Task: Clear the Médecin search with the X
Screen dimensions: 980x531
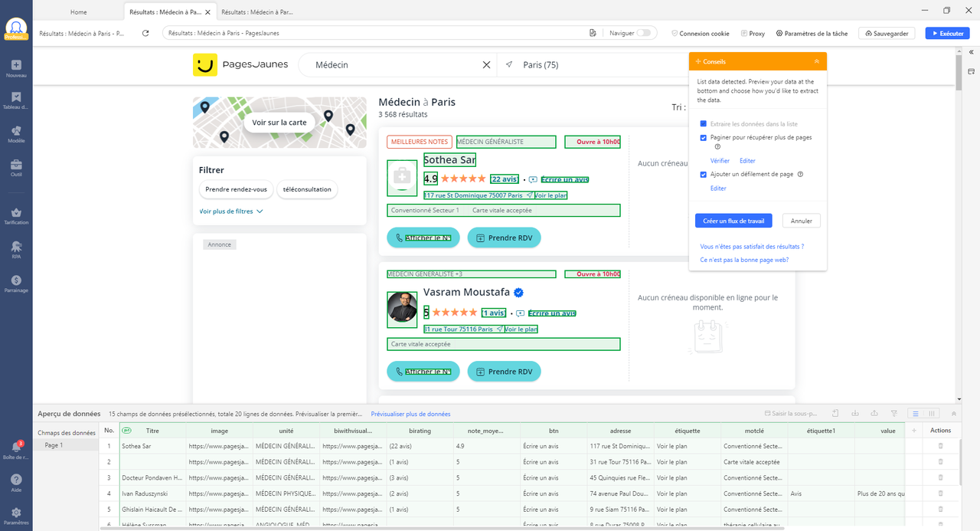Action: [486, 65]
